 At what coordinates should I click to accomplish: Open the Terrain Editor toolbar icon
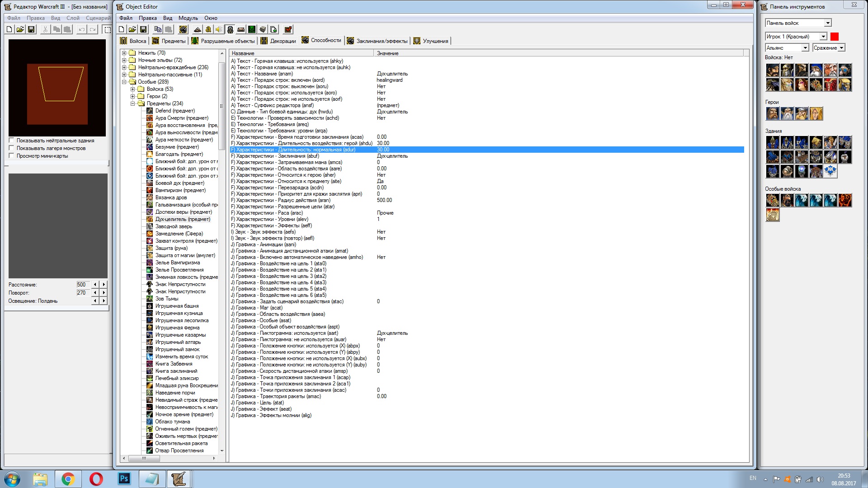pyautogui.click(x=198, y=29)
